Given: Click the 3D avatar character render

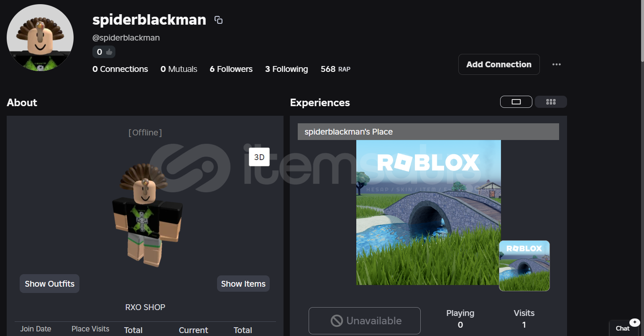Looking at the screenshot, I should pos(147,215).
